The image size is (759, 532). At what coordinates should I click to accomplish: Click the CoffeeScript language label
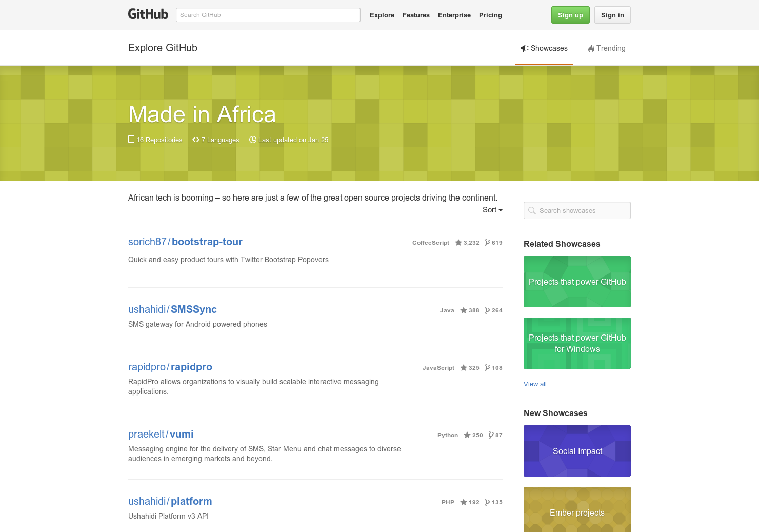431,243
